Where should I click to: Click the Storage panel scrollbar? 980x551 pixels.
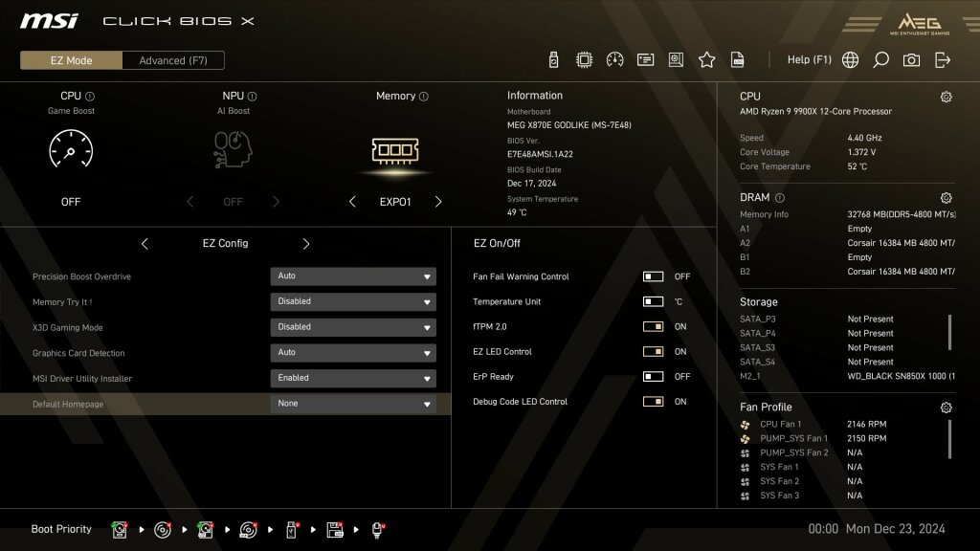[x=950, y=332]
